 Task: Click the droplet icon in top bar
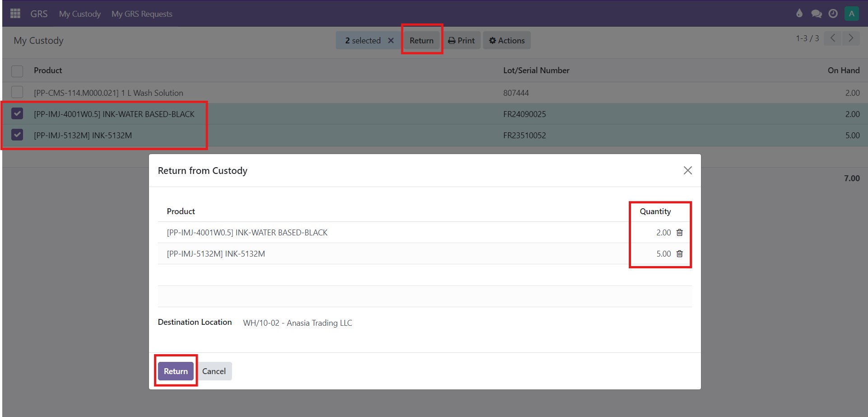click(799, 14)
